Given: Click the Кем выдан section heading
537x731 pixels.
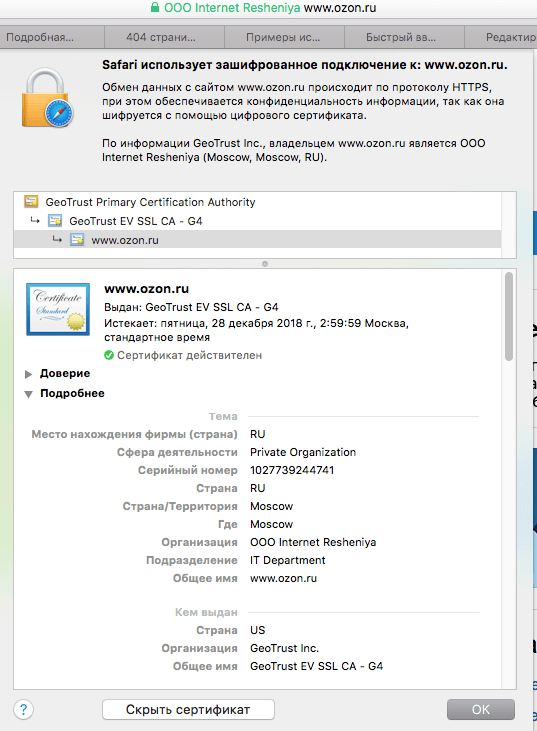Looking at the screenshot, I should 207,612.
